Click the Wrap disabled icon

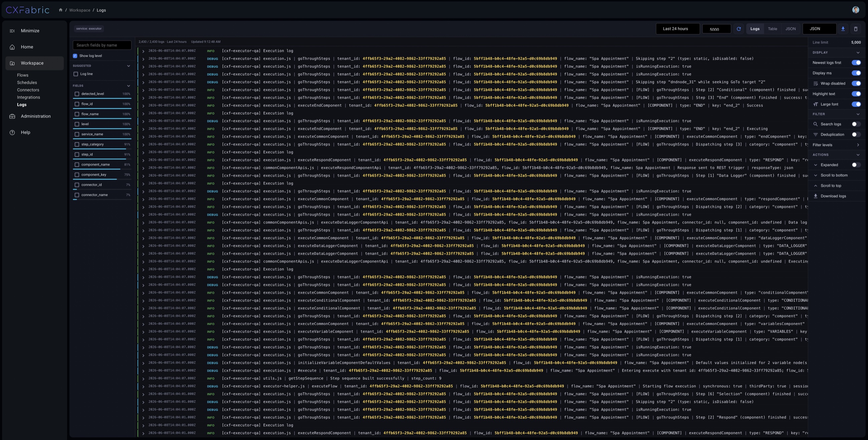[x=816, y=84]
